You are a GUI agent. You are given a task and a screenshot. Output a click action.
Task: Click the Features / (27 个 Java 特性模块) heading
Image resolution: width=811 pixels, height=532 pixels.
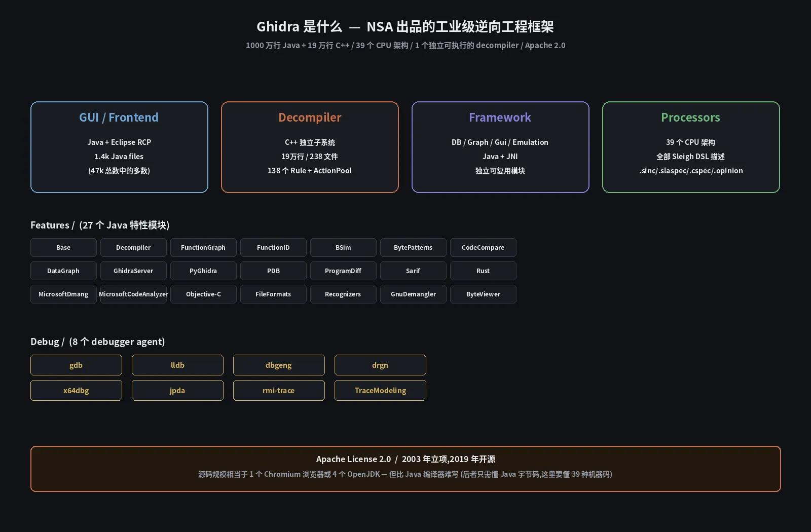tap(100, 225)
